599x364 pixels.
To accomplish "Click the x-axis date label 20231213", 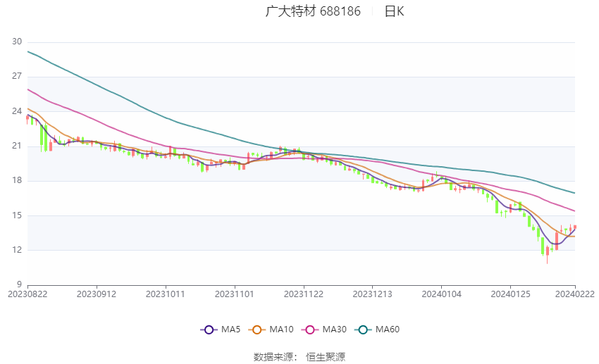I will (x=373, y=294).
